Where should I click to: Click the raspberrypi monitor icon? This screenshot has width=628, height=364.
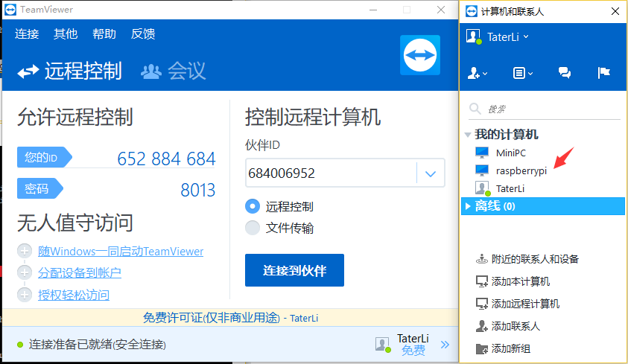(482, 170)
